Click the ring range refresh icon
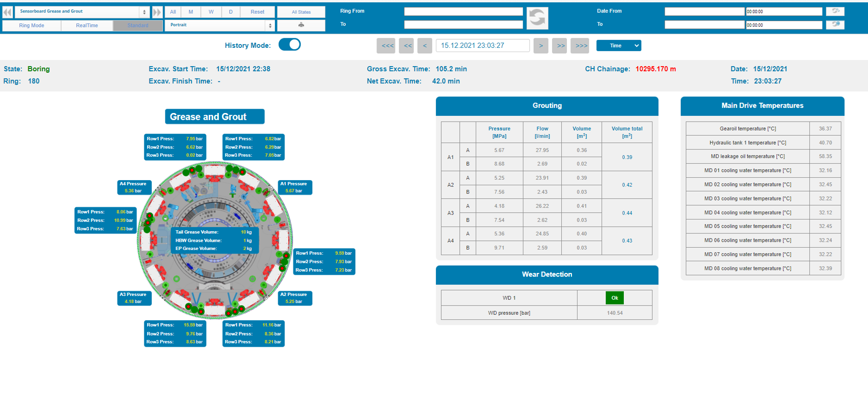Screen dimensions: 868x403 pos(537,18)
